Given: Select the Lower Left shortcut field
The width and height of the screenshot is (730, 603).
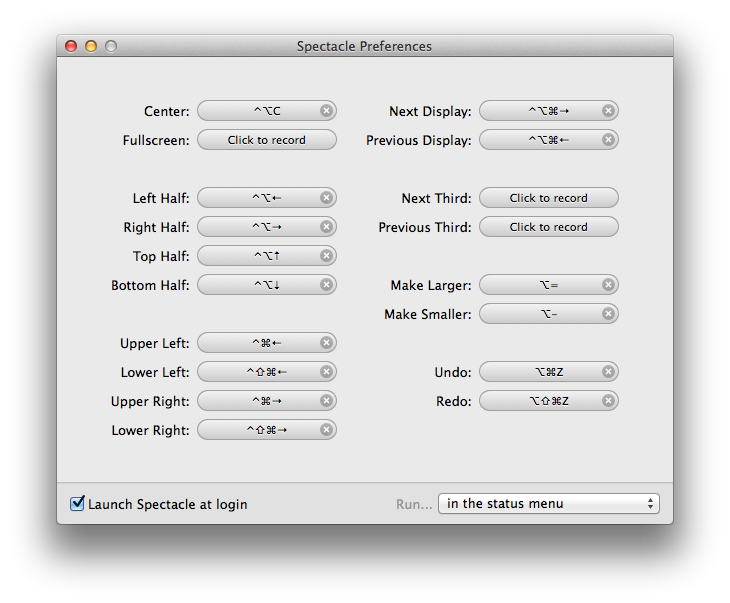Looking at the screenshot, I should (258, 372).
